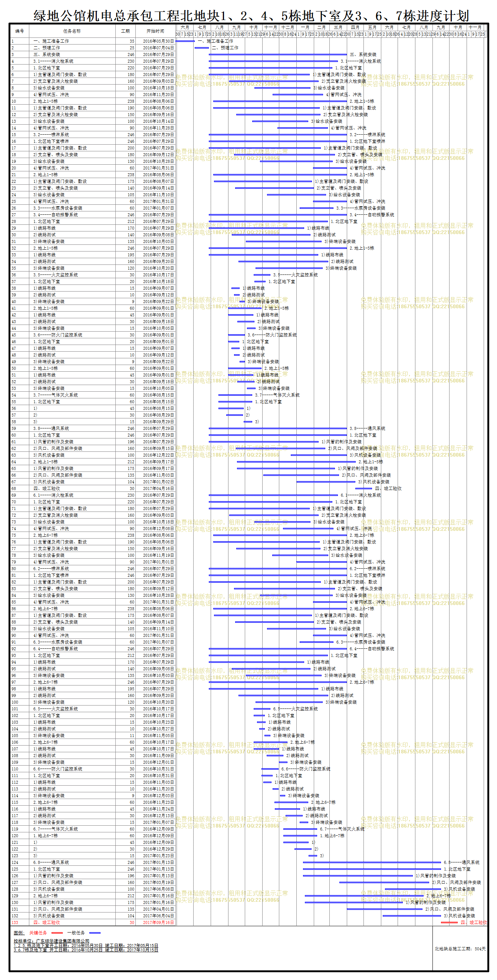Screen dimensions: 497x980
Task: Select row 110 task 6.6-----防火门监控系统
Action: pyautogui.click(x=58, y=769)
